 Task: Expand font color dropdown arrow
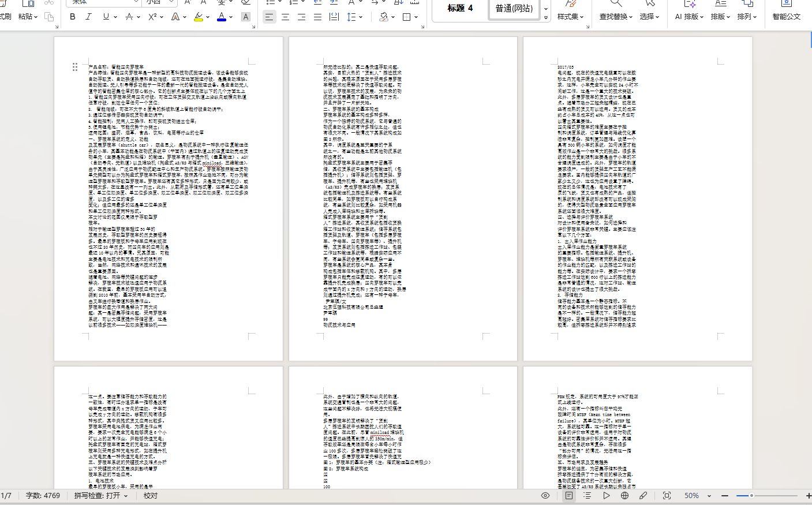coord(231,17)
